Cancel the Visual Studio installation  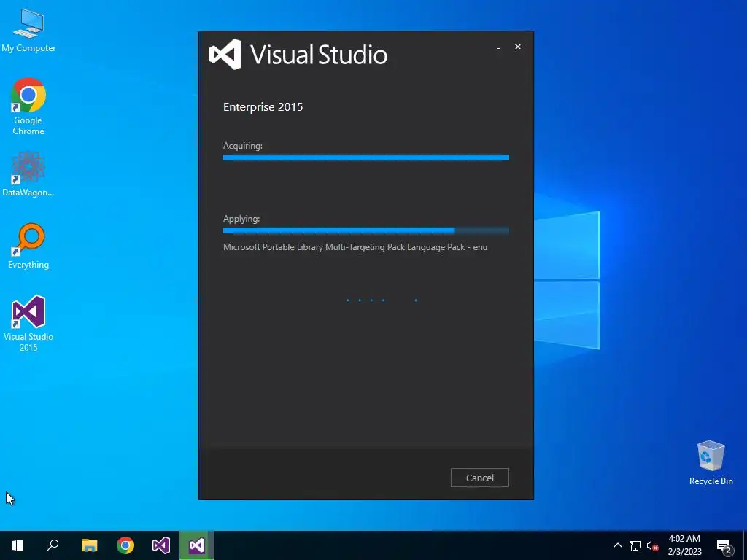pyautogui.click(x=480, y=478)
